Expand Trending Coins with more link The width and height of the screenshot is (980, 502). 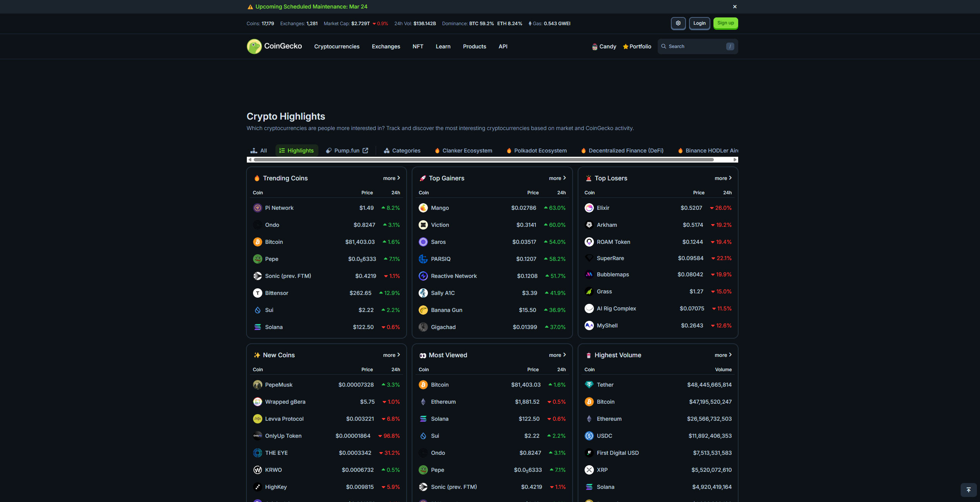392,178
